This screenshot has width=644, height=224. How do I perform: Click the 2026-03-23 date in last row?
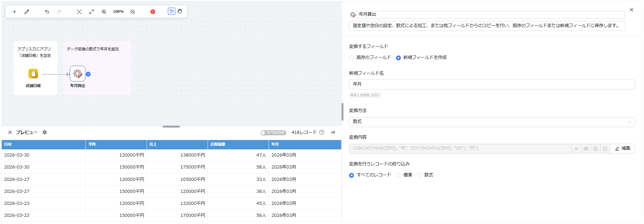17,215
